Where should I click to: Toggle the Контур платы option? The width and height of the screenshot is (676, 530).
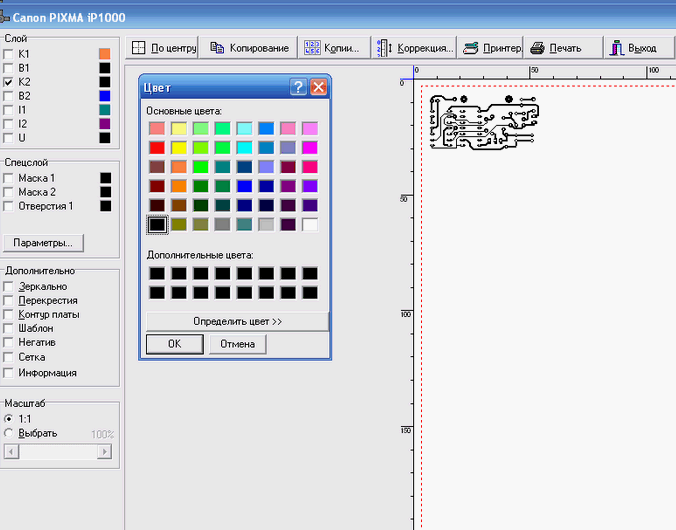[8, 314]
